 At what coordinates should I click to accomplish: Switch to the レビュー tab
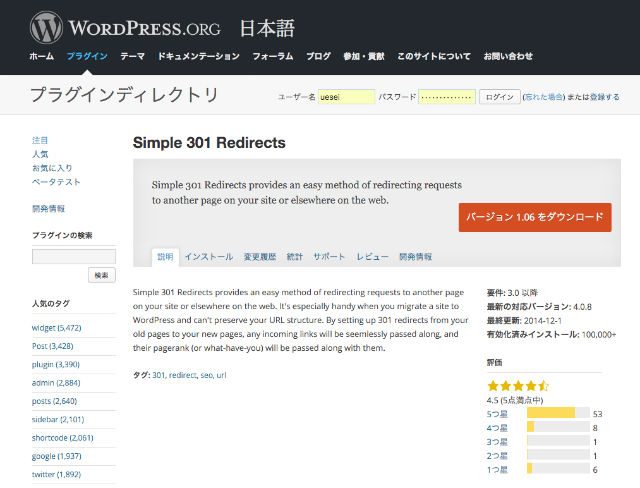pos(372,257)
